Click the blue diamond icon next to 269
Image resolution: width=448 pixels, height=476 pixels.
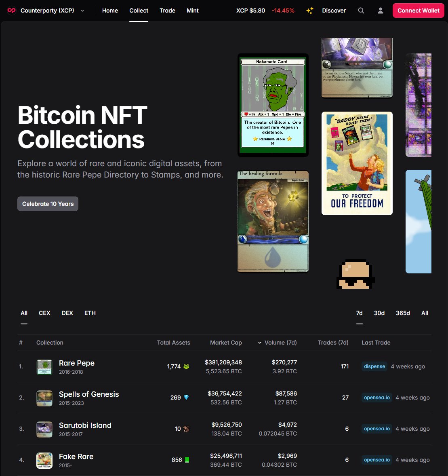tap(186, 398)
